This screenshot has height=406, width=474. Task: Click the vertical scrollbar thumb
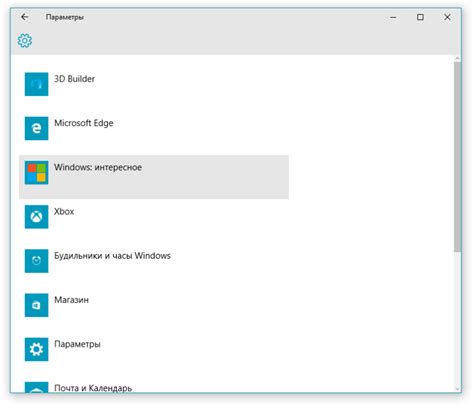tap(457, 157)
